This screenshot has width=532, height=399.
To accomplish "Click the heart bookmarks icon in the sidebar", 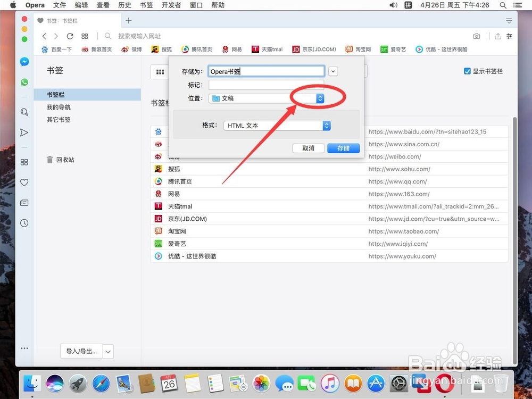I will pos(24,182).
